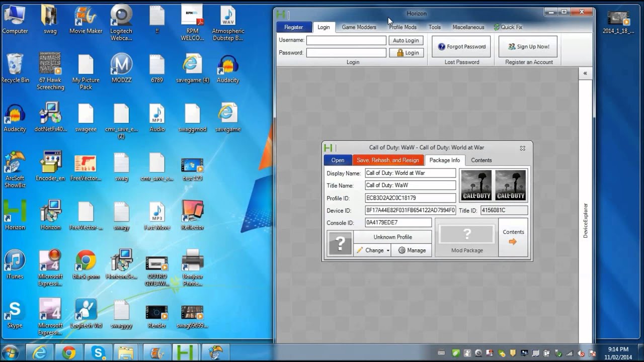Image resolution: width=644 pixels, height=362 pixels.
Task: Click the Forgot Password button
Action: coord(461,46)
